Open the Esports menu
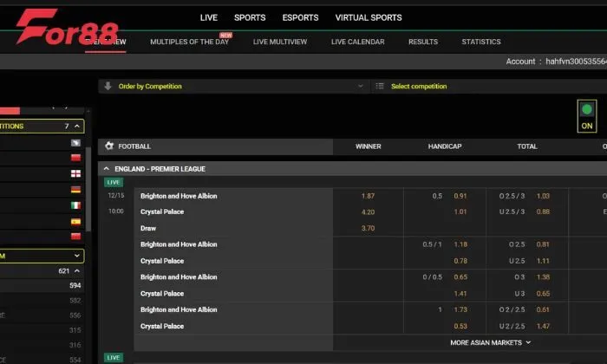The width and height of the screenshot is (607, 364). tap(300, 17)
